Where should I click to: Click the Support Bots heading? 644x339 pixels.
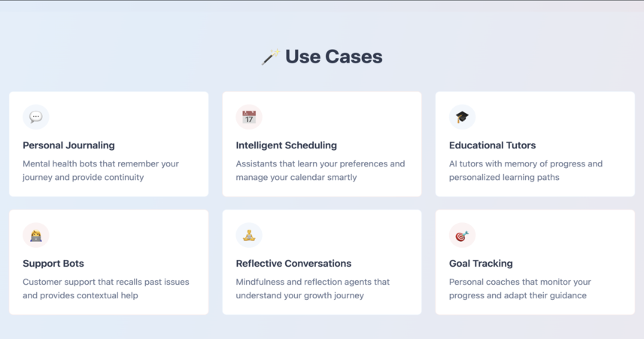point(53,264)
